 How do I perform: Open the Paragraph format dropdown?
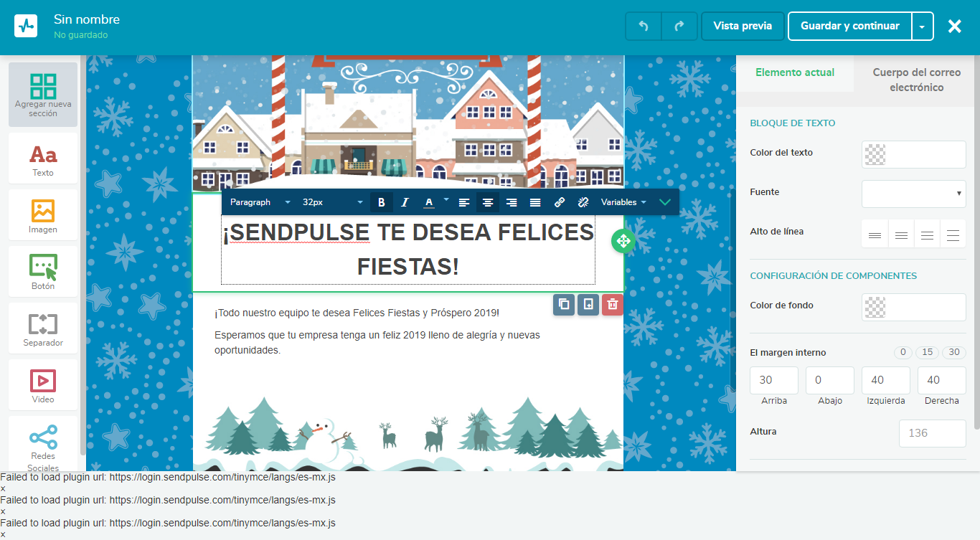pyautogui.click(x=260, y=202)
